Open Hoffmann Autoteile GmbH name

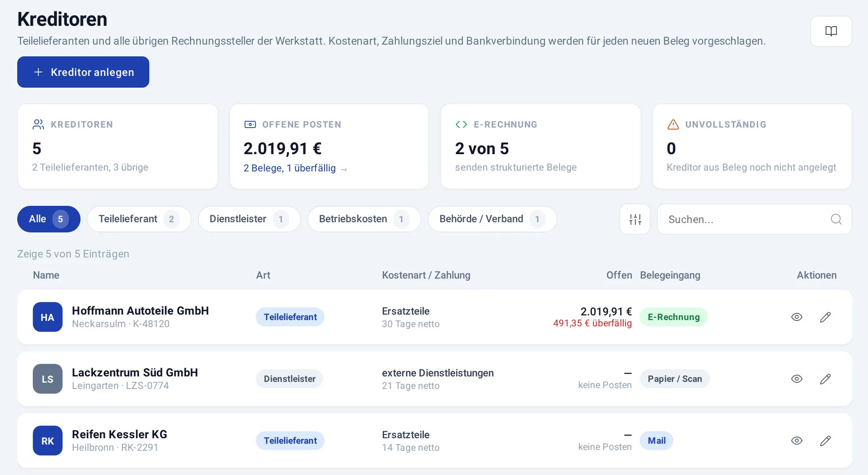coord(140,311)
